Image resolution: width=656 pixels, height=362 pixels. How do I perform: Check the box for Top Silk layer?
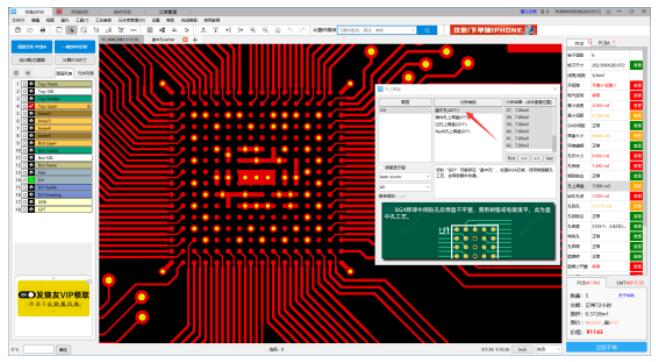click(x=25, y=91)
